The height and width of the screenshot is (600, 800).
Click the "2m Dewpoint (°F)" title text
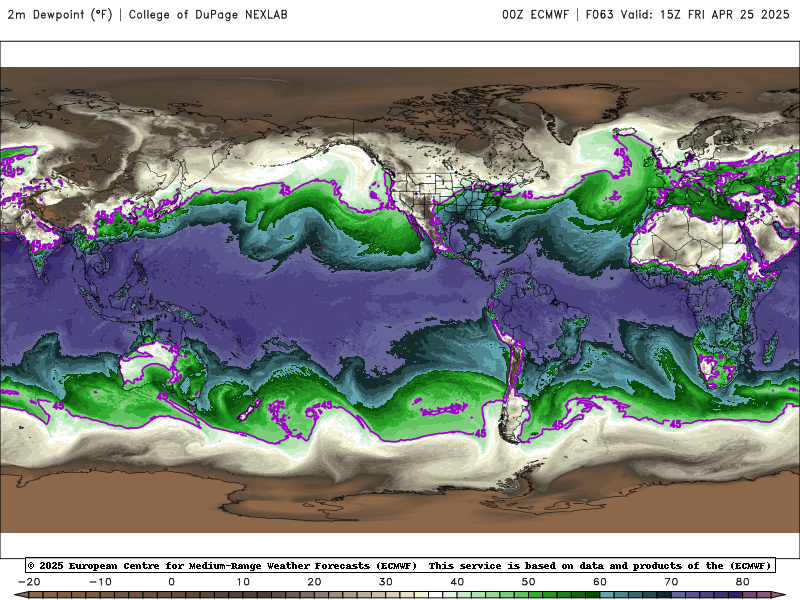point(60,15)
